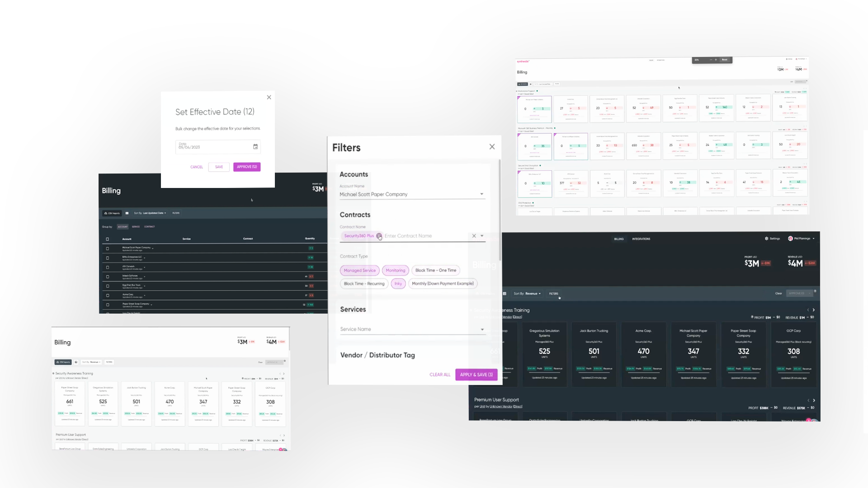Click APPROVE (12) button in effective date dialog
Screen dimensions: 868x488
point(247,167)
